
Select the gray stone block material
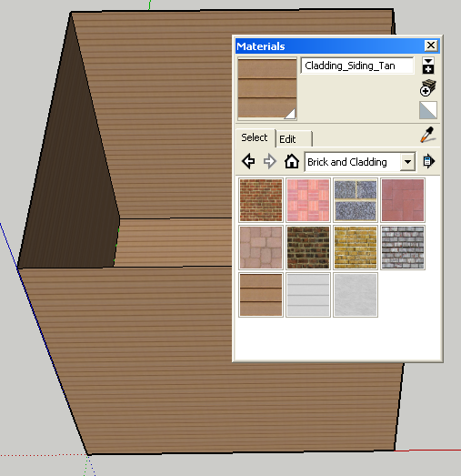click(356, 200)
